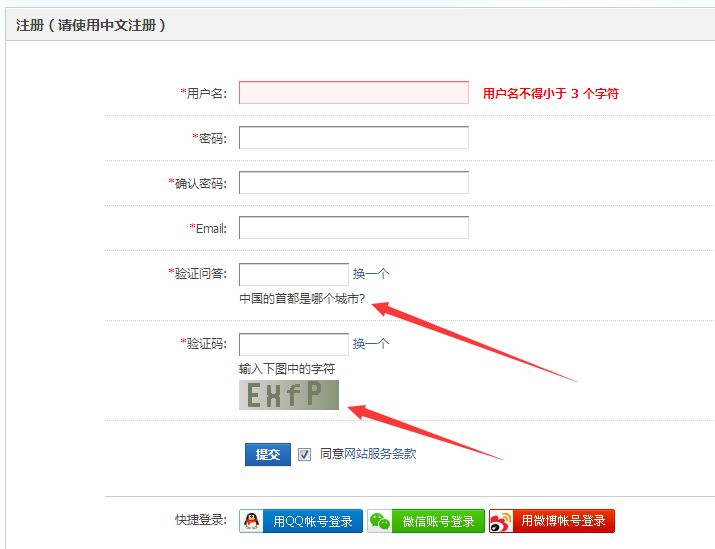This screenshot has height=549, width=715.
Task: Log in with 微信账号登录 button
Action: pyautogui.click(x=426, y=521)
